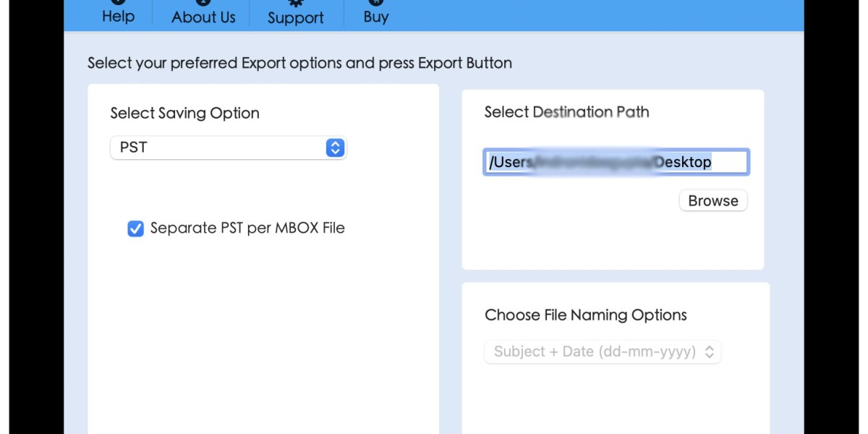Click About Us in the menu bar
The width and height of the screenshot is (868, 434).
pyautogui.click(x=203, y=16)
